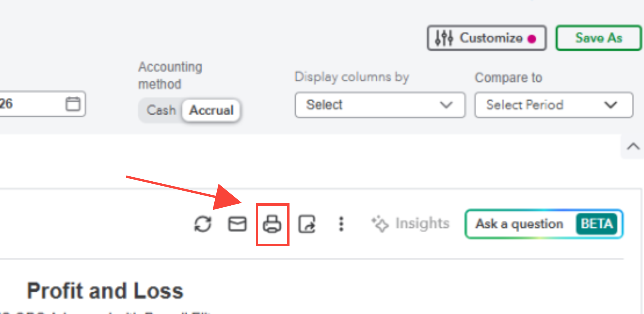Image resolution: width=644 pixels, height=314 pixels.
Task: Click the sliders icon on Customize
Action: (444, 38)
